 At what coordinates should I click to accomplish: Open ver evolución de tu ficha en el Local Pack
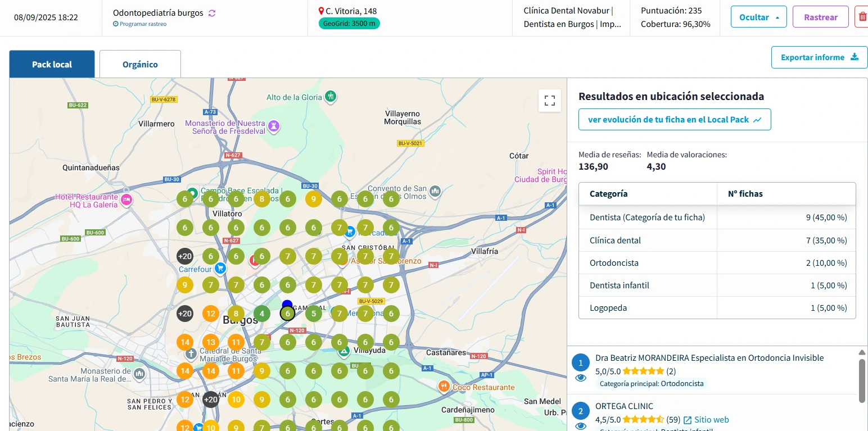675,119
